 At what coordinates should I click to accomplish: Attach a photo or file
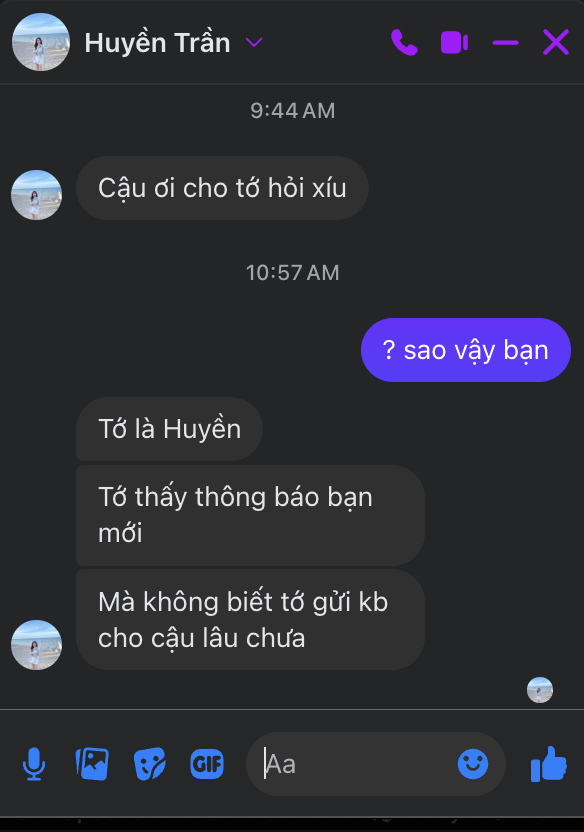92,764
